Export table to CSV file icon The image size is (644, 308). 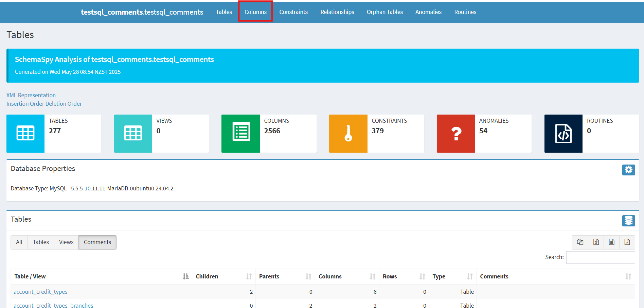point(612,242)
